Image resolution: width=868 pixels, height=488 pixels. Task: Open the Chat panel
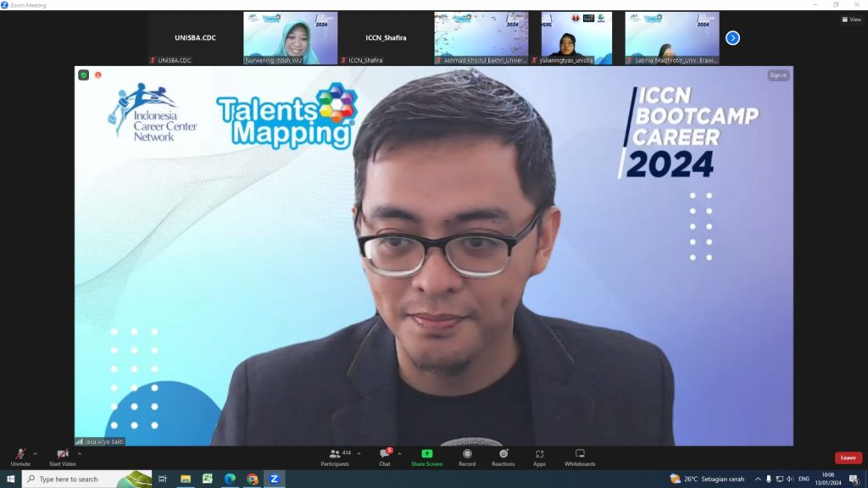[x=385, y=456]
